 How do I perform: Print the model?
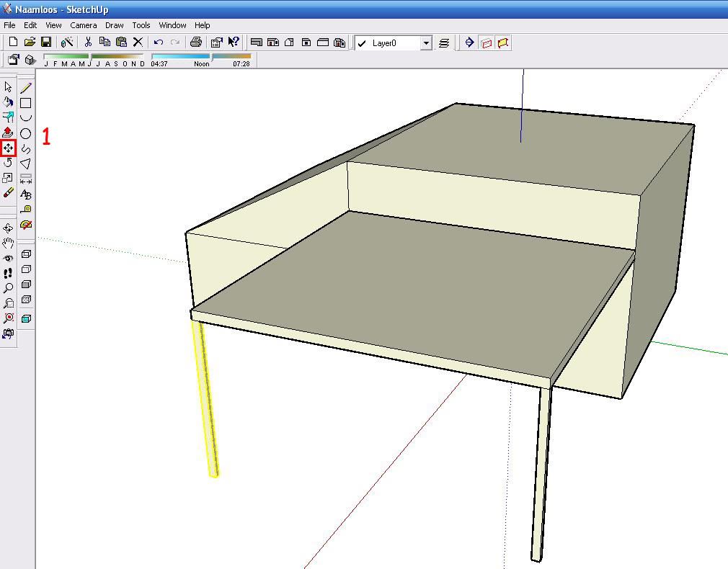click(x=196, y=42)
